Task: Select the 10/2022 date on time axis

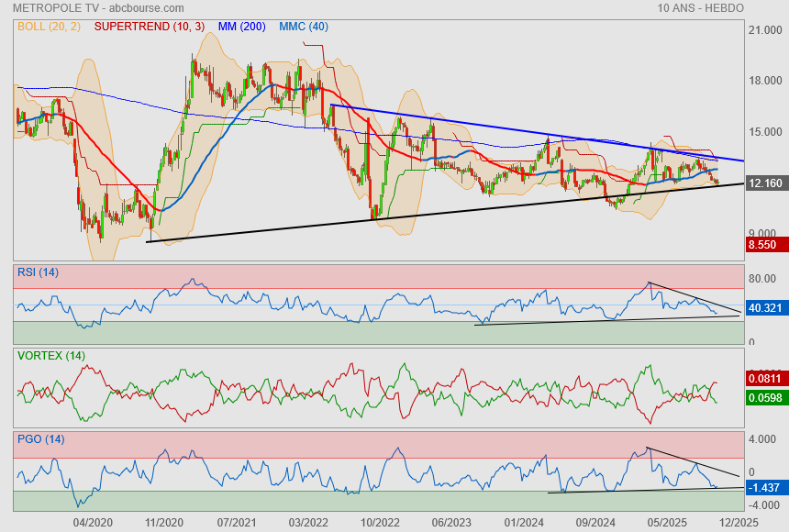Action: (x=380, y=522)
